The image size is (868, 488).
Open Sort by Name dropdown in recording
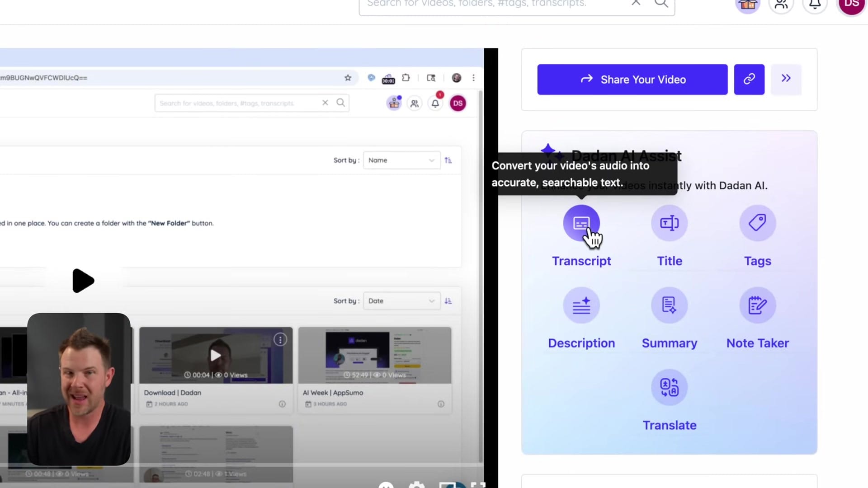(x=401, y=160)
